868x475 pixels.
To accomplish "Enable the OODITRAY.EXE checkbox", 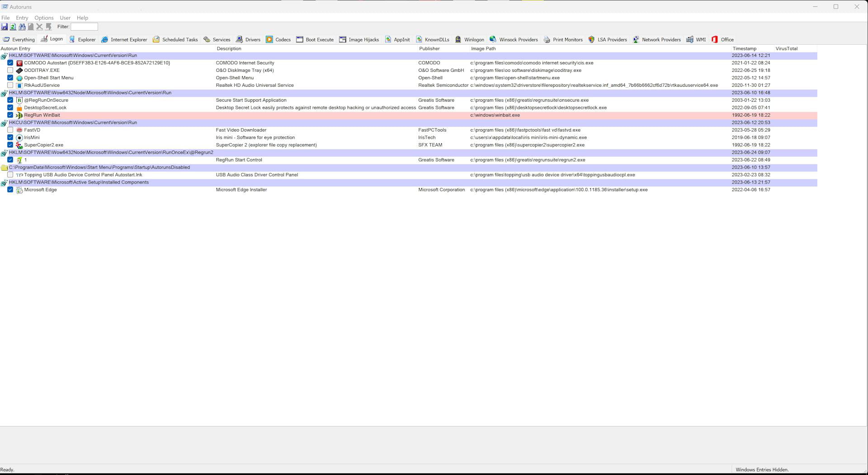I will tap(10, 70).
